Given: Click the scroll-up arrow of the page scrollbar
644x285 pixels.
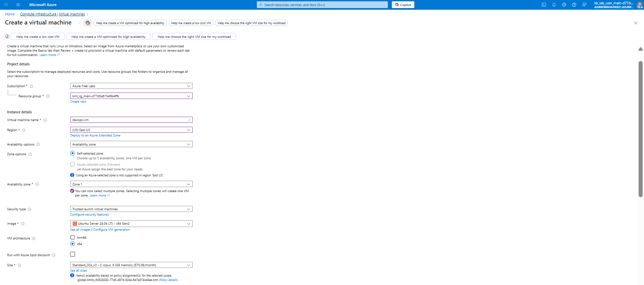Looking at the screenshot, I should tap(641, 49).
